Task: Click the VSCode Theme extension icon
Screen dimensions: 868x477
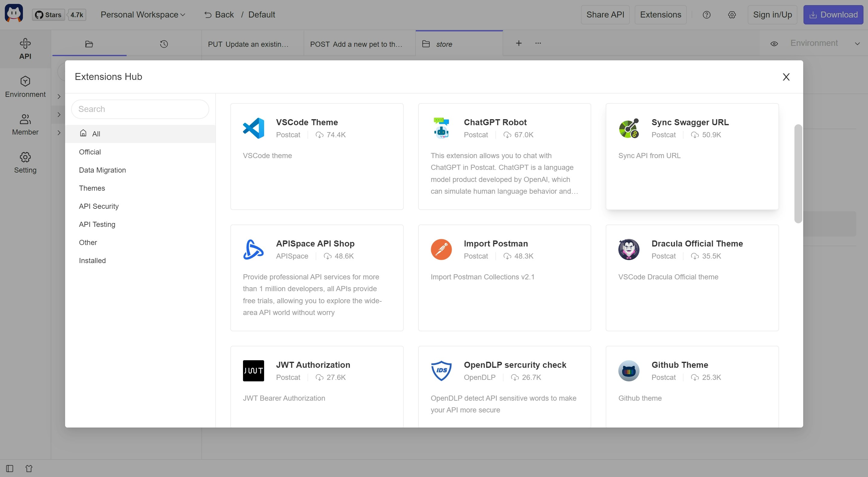Action: point(253,128)
